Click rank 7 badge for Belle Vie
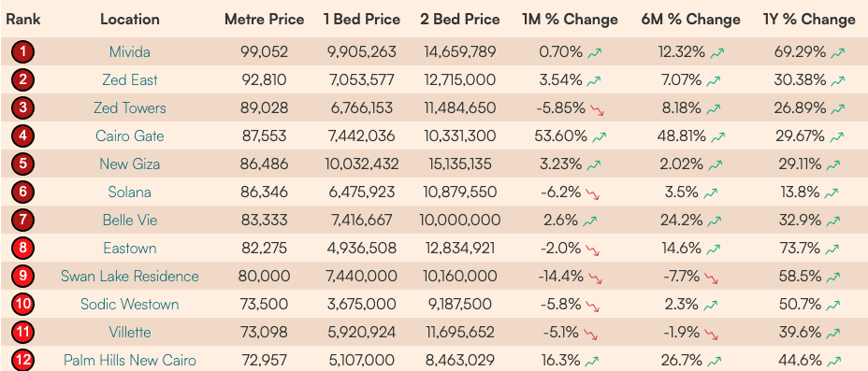 pos(22,220)
